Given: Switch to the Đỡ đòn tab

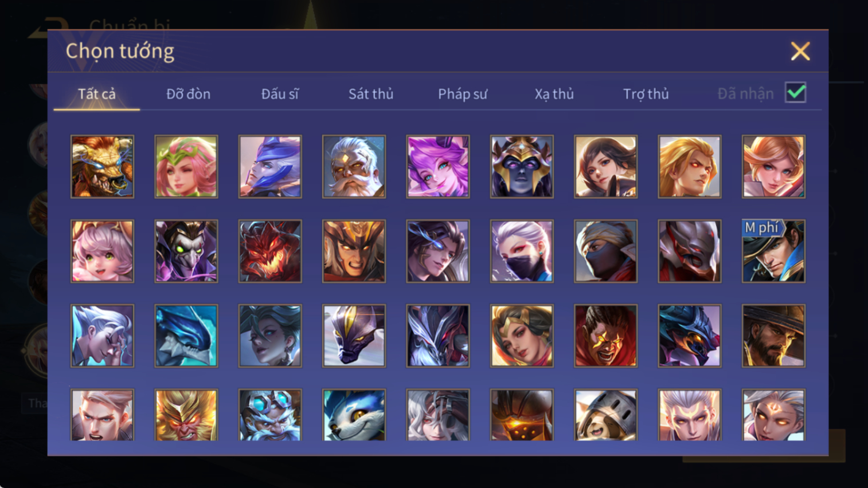Looking at the screenshot, I should point(188,94).
